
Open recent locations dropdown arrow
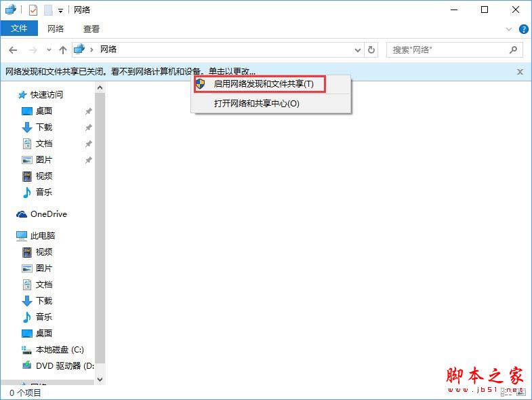point(49,50)
